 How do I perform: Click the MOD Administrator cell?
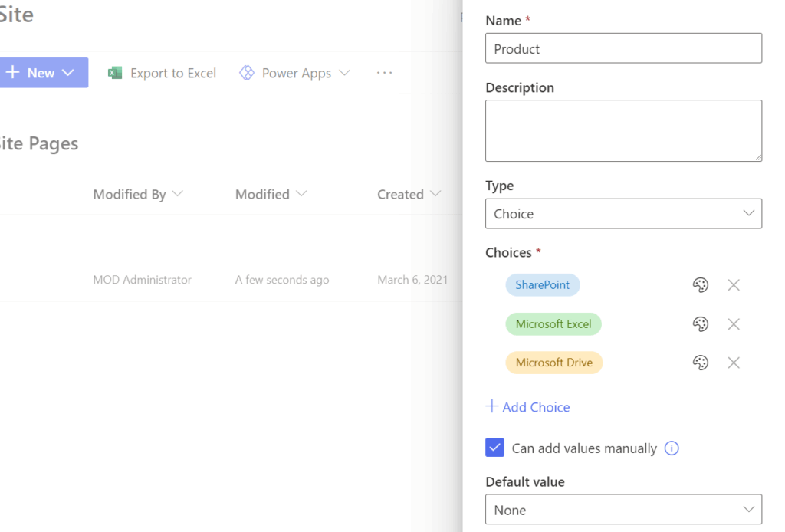click(x=142, y=280)
